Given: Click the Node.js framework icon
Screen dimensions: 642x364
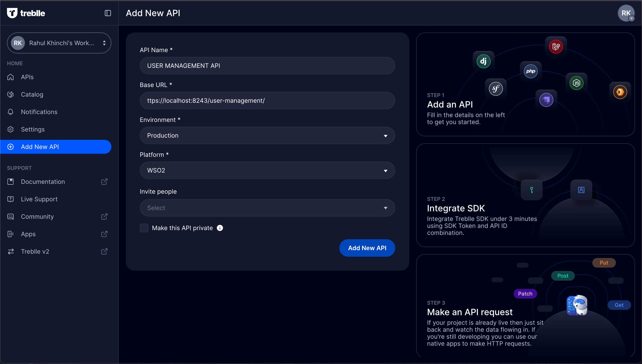Looking at the screenshot, I should coord(576,83).
